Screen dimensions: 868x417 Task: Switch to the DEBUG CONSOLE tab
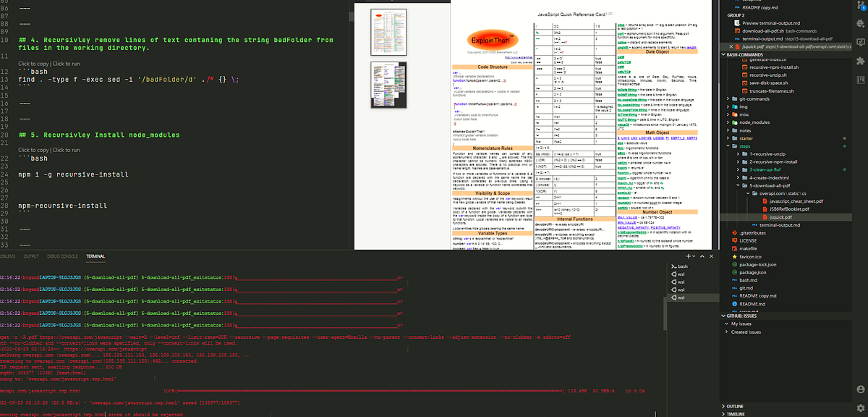pyautogui.click(x=61, y=256)
